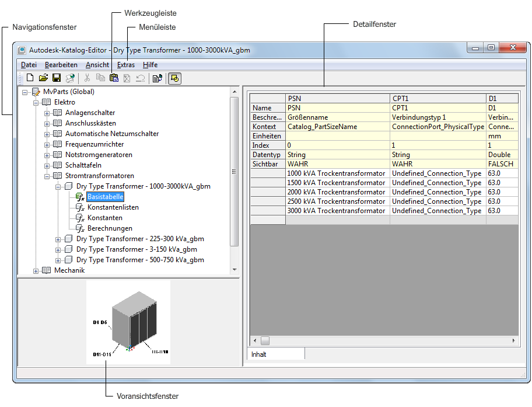Click the transformer preview image
This screenshot has width=532, height=407.
[128, 322]
